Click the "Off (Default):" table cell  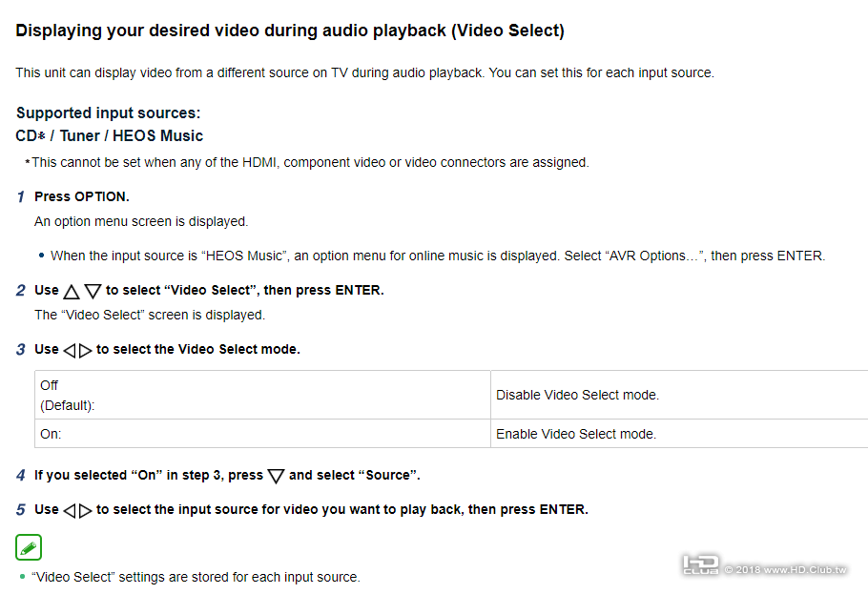click(262, 395)
